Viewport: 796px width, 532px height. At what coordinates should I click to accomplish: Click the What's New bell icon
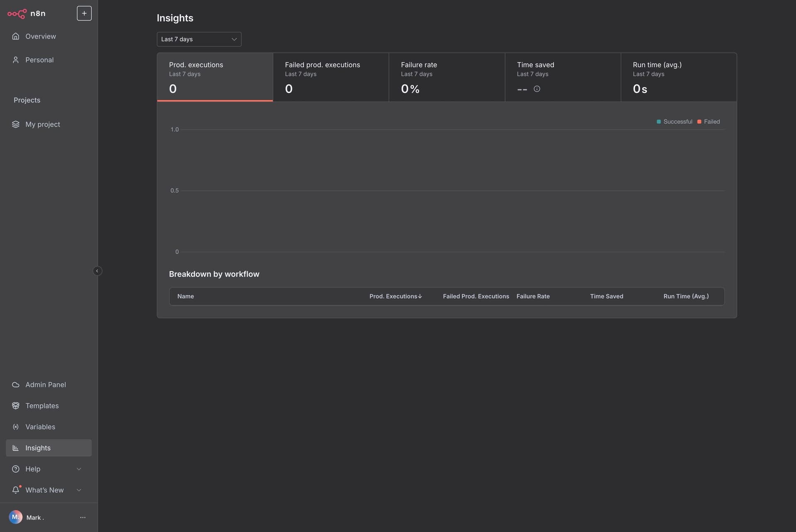point(16,490)
